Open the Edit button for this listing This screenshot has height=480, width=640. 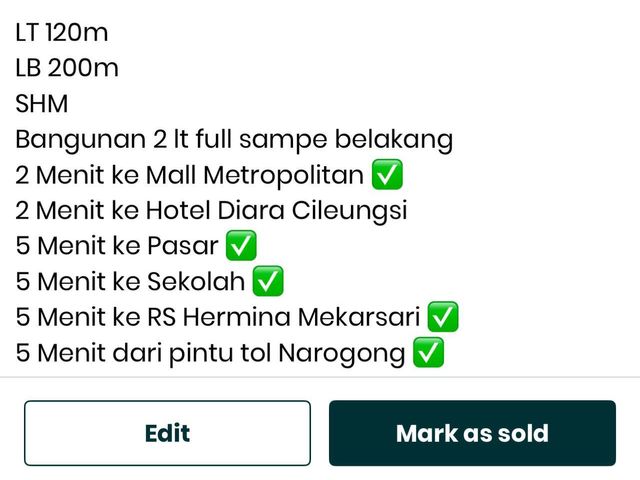pos(167,433)
